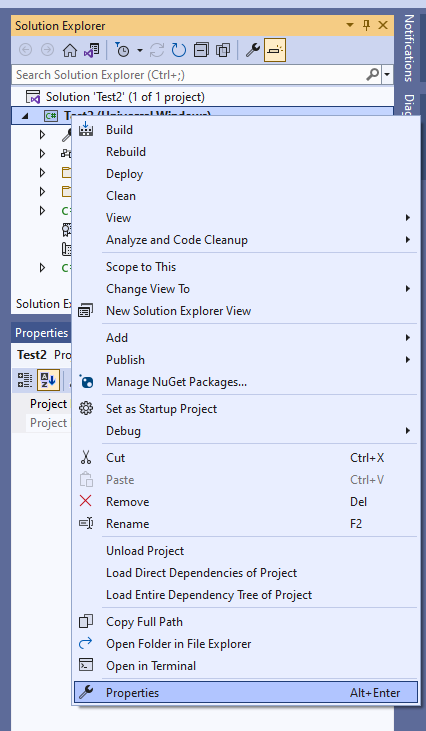Viewport: 426px width, 731px height.
Task: Open the search options dropdown arrow
Action: click(x=387, y=75)
